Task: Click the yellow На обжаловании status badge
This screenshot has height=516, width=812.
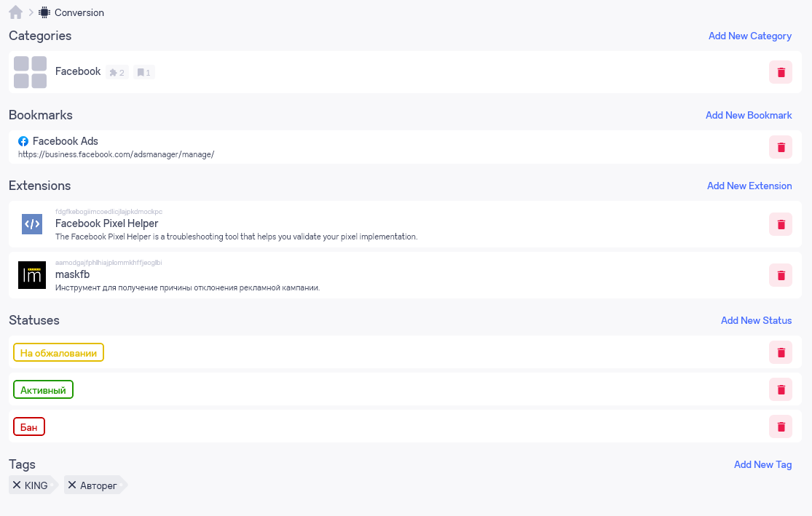Action: point(58,352)
